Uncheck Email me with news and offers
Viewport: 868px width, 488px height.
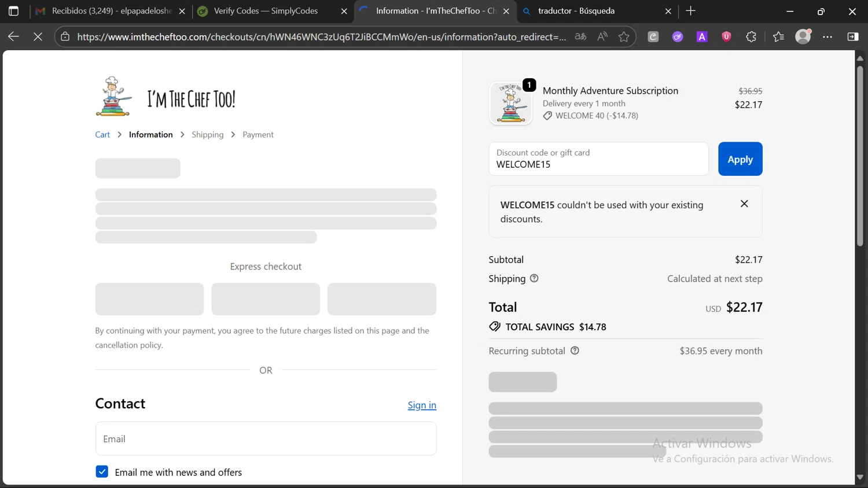click(x=102, y=472)
